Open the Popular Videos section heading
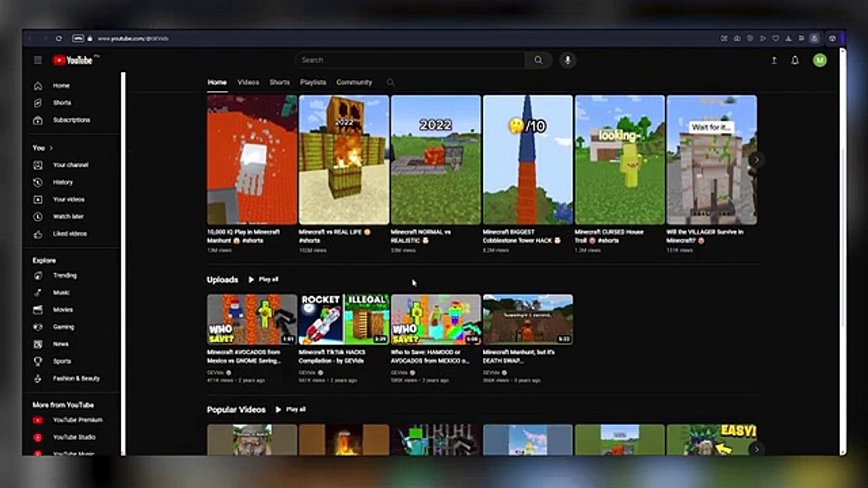The image size is (868, 488). pos(236,409)
